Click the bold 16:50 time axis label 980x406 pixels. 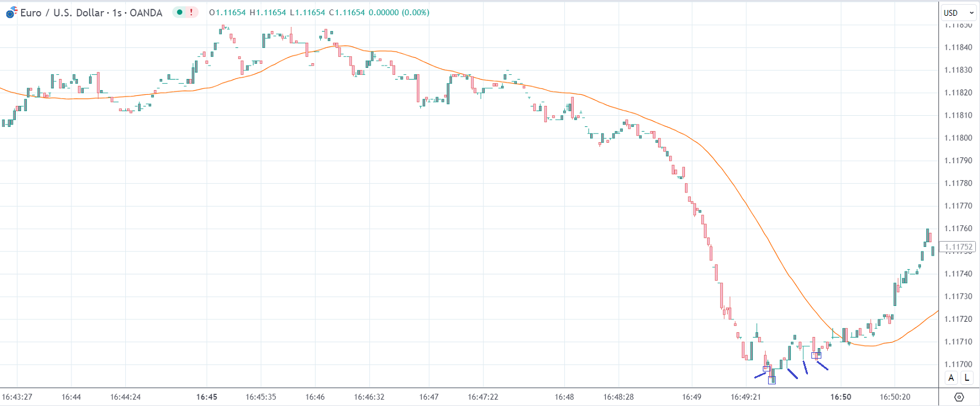coord(841,397)
